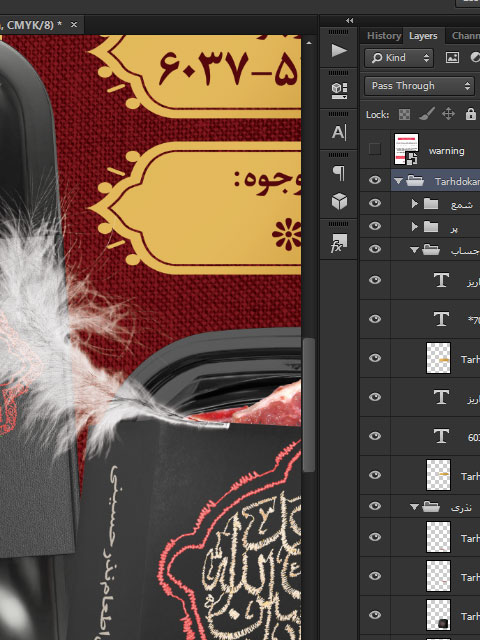Click the پر group folder icon

coord(431,226)
